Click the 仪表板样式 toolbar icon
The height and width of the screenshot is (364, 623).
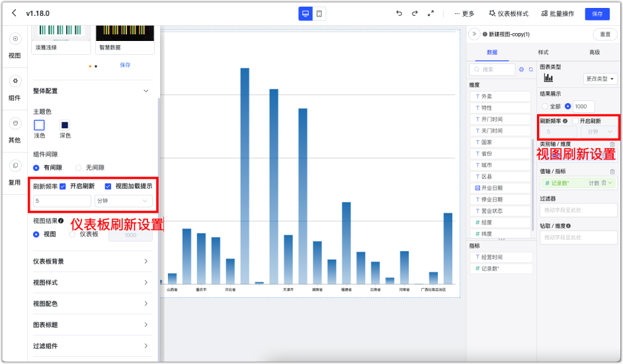(492, 13)
